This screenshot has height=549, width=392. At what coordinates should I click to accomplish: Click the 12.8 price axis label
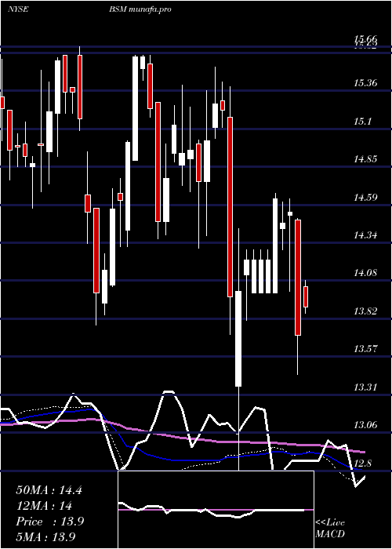(x=363, y=464)
